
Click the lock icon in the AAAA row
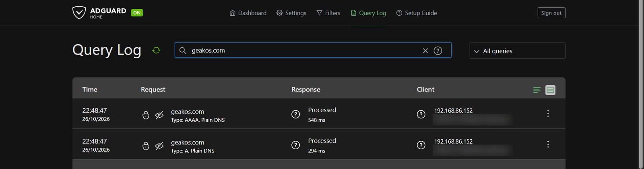[x=146, y=115]
